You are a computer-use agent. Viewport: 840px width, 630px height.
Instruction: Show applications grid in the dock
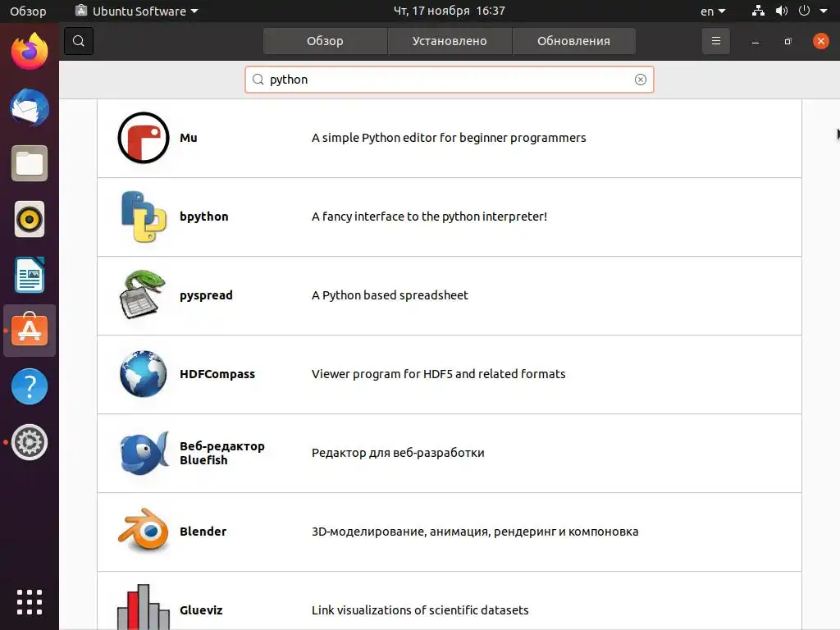pyautogui.click(x=30, y=602)
